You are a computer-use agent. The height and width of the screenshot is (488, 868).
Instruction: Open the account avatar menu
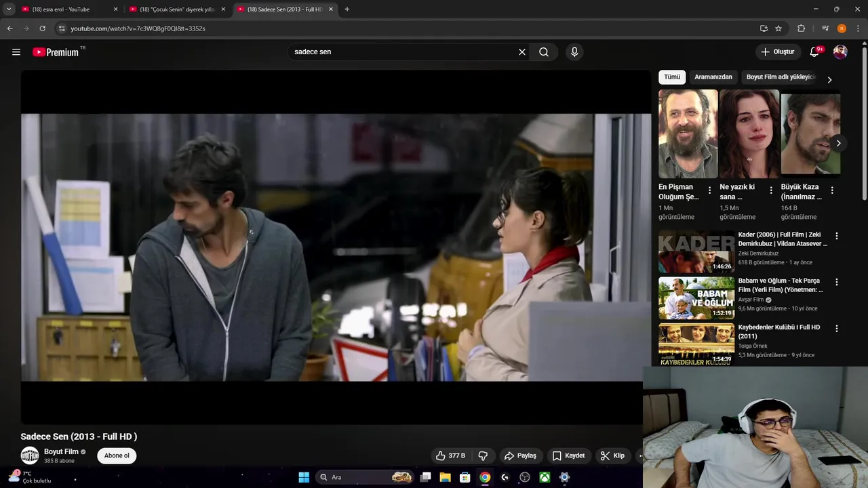click(x=840, y=52)
